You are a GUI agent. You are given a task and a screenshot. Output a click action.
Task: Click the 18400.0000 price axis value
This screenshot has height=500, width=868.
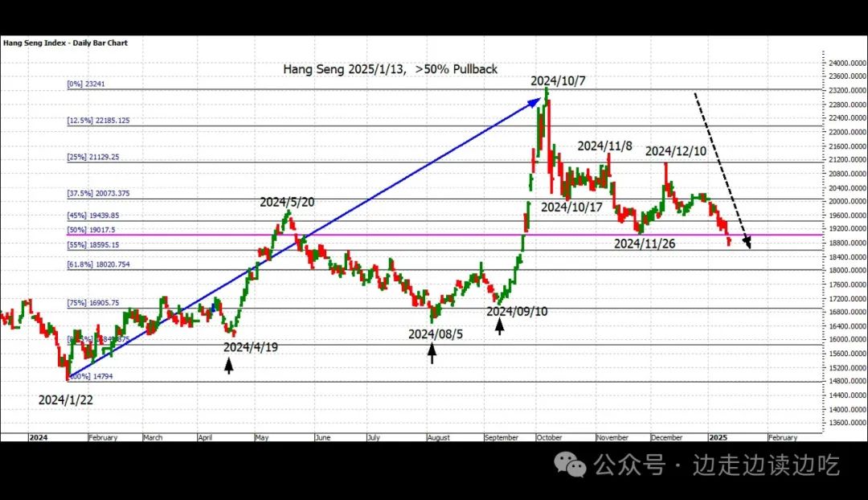click(x=848, y=257)
